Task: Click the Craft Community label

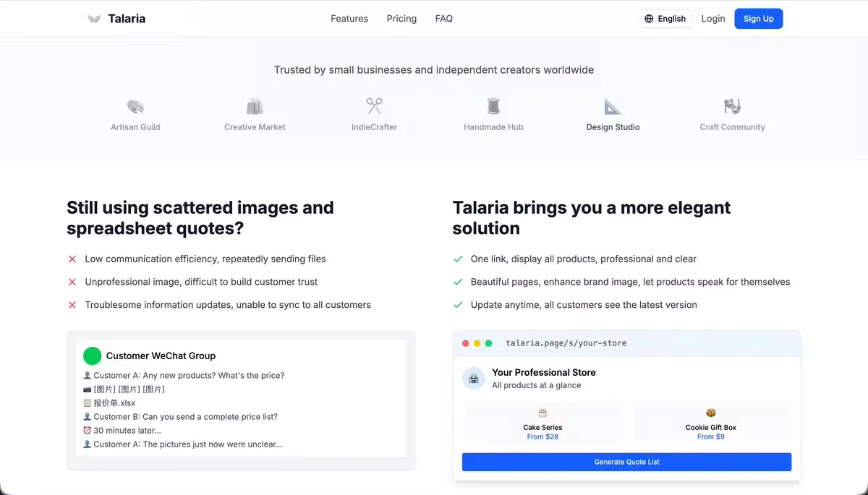Action: pos(732,127)
